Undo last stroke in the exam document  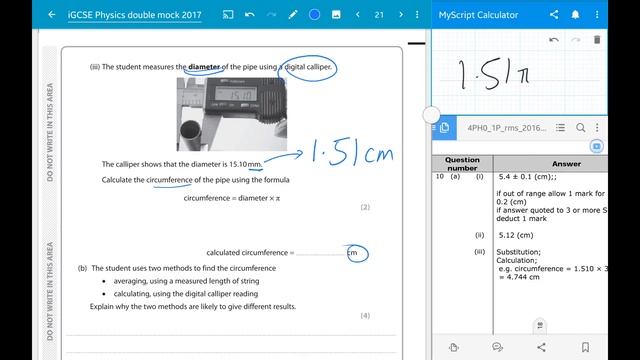point(250,15)
